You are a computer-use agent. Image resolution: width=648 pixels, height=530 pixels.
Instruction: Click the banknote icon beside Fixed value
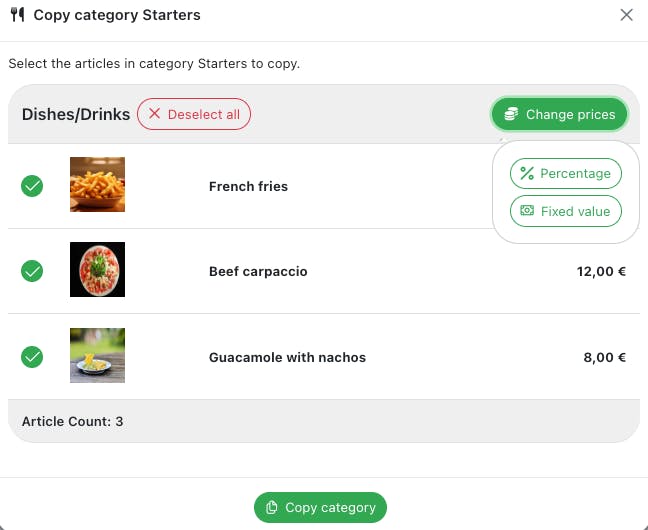[x=527, y=211]
